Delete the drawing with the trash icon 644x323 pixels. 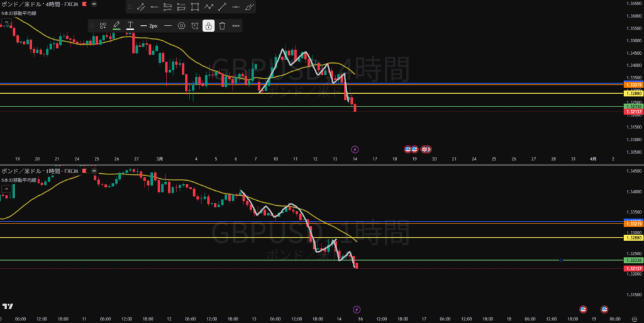click(222, 26)
